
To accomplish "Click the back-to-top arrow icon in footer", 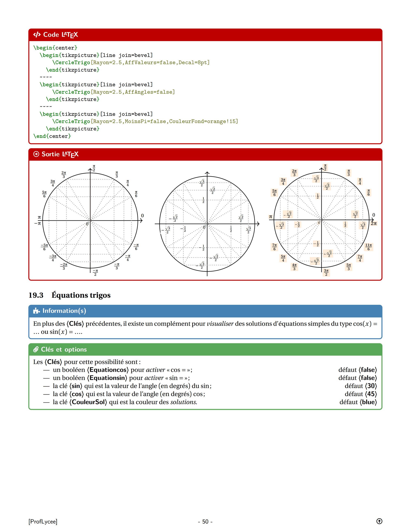I will (379, 521).
